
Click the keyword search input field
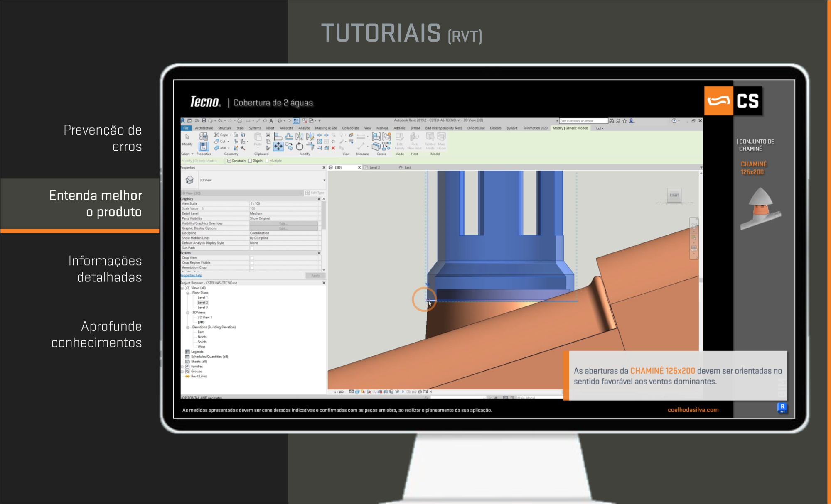(583, 121)
